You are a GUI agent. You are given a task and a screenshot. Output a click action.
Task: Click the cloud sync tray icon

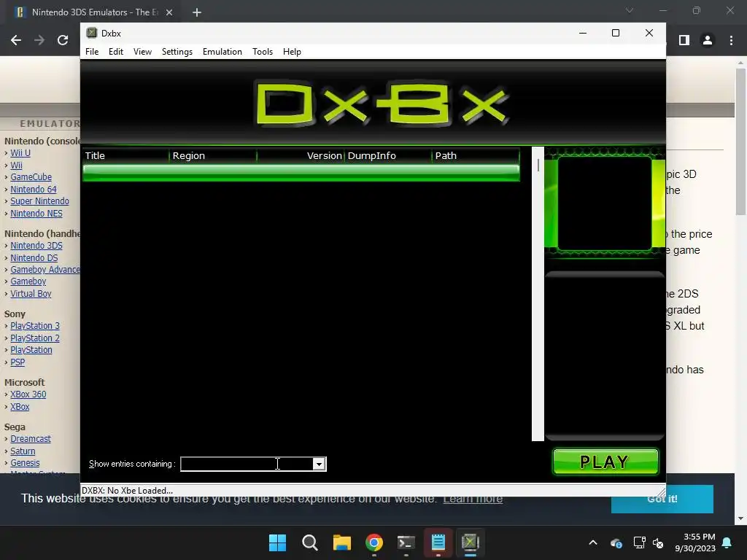(x=616, y=542)
